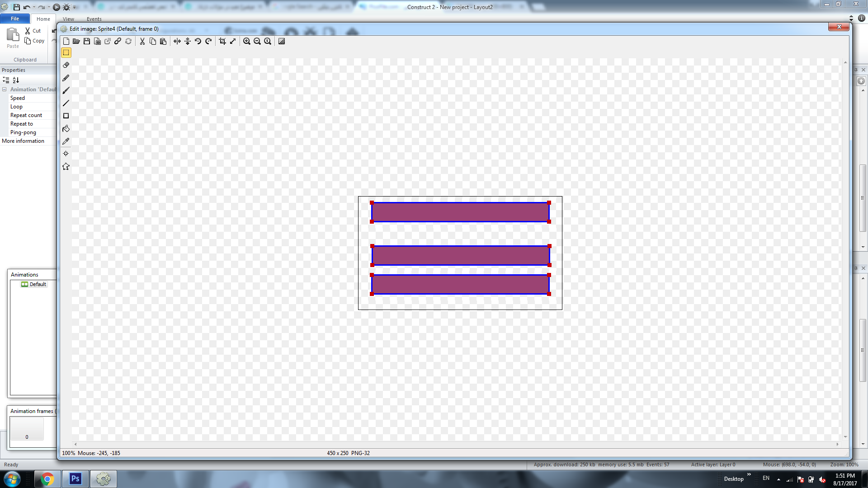This screenshot has width=868, height=488.
Task: Click the export-all-frames save icon
Action: (x=97, y=41)
